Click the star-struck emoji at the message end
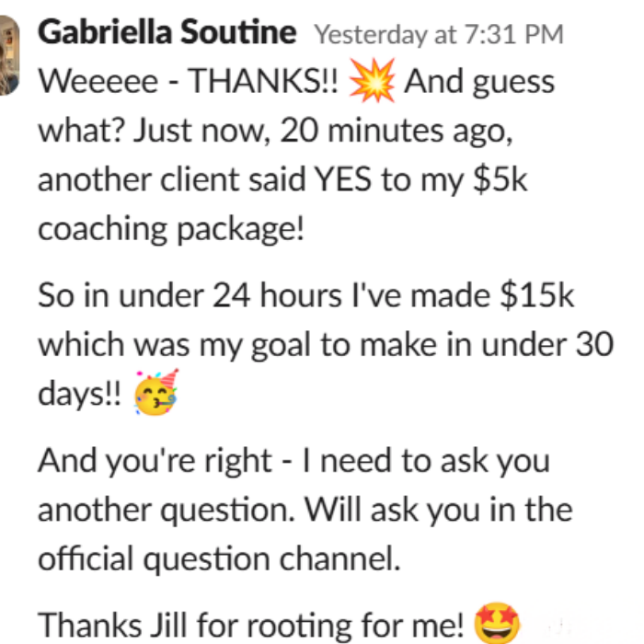Image resolution: width=644 pixels, height=644 pixels. 497,626
